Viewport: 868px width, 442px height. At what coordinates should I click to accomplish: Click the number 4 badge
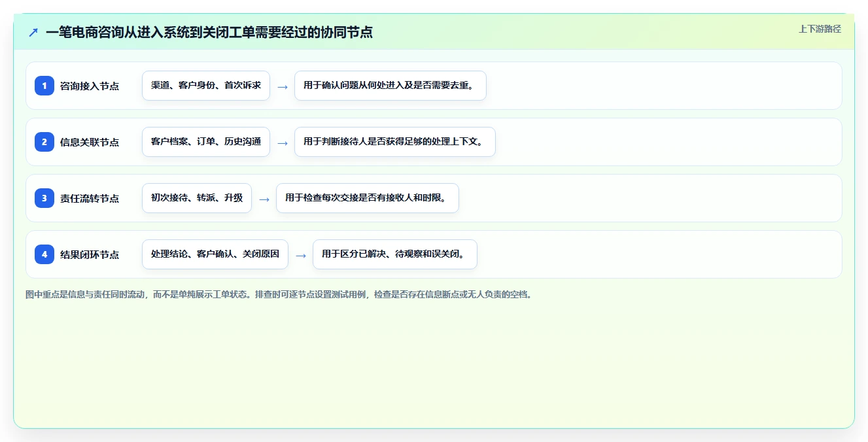[x=44, y=254]
